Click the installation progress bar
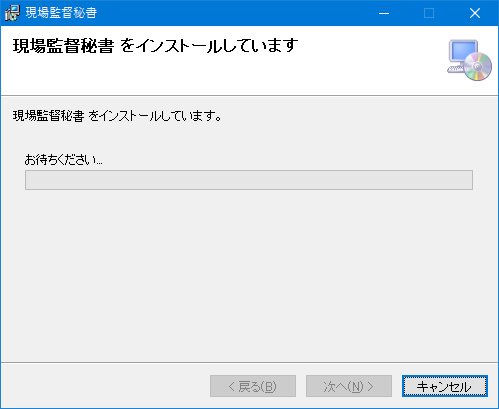Screen dimensions: 499x409 pos(249,180)
